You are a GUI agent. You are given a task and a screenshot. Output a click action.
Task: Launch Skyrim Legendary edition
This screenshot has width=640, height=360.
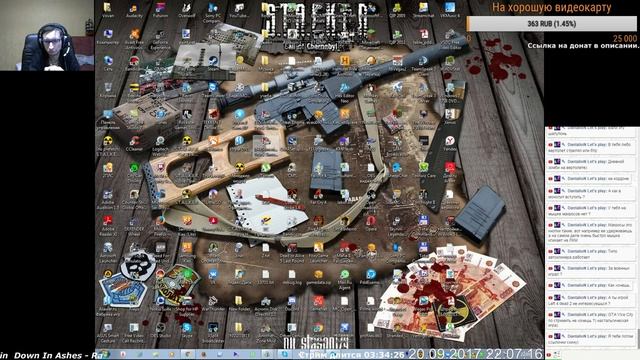[x=397, y=226]
